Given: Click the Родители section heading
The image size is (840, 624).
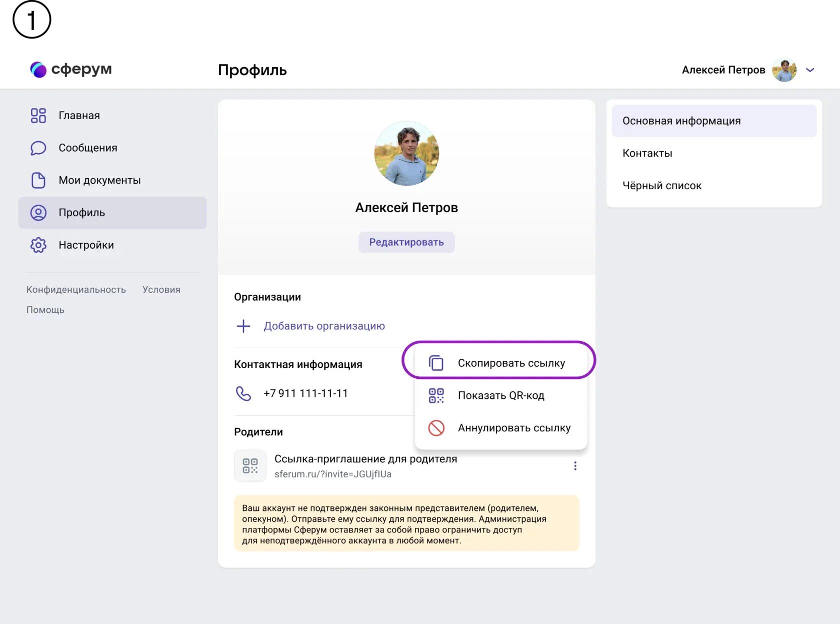Looking at the screenshot, I should tap(258, 432).
